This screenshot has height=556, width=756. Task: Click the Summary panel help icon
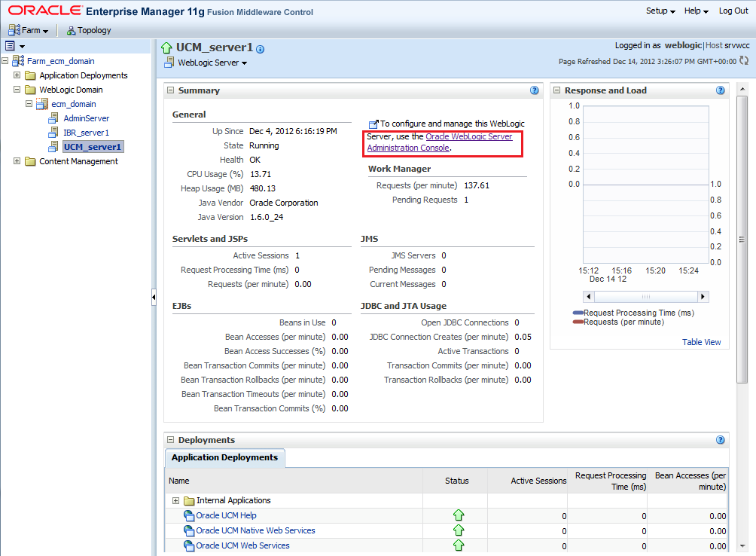(x=535, y=90)
